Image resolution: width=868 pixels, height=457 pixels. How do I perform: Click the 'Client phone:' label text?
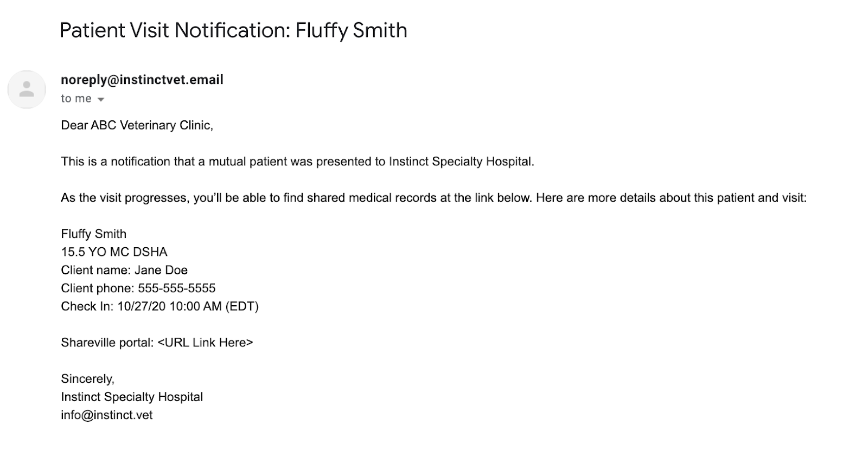(x=98, y=288)
